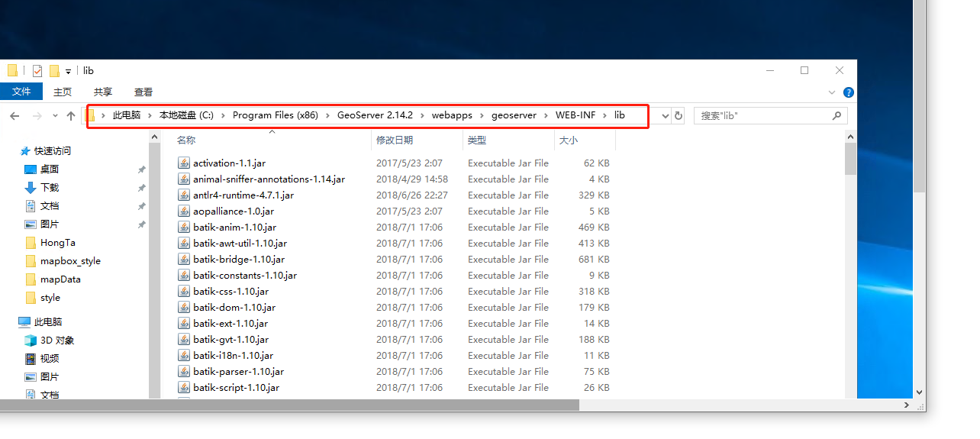Select file batik-script-1.10.jar
Image resolution: width=980 pixels, height=439 pixels.
point(237,387)
